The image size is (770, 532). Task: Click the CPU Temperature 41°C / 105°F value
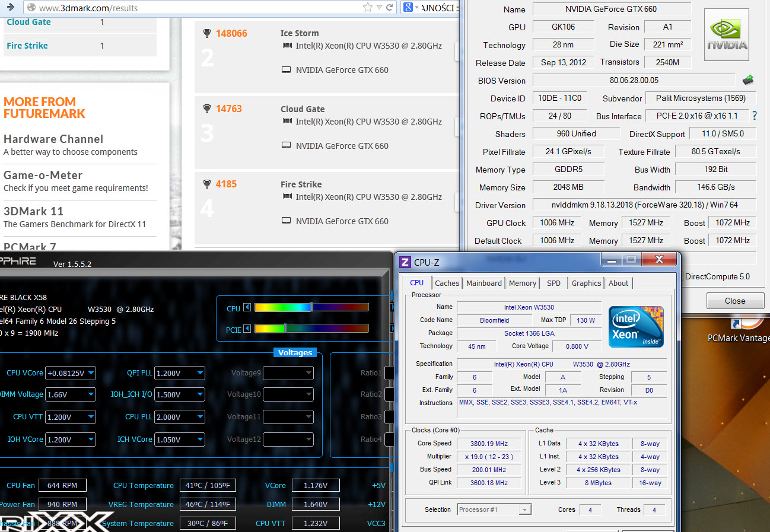coord(208,485)
